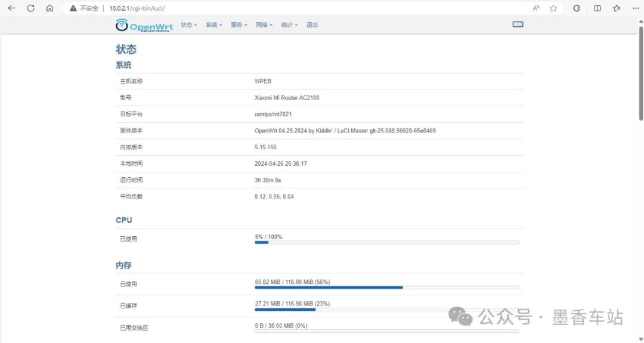Click the CPU section heading
Screen dimensions: 644x343
pos(123,220)
